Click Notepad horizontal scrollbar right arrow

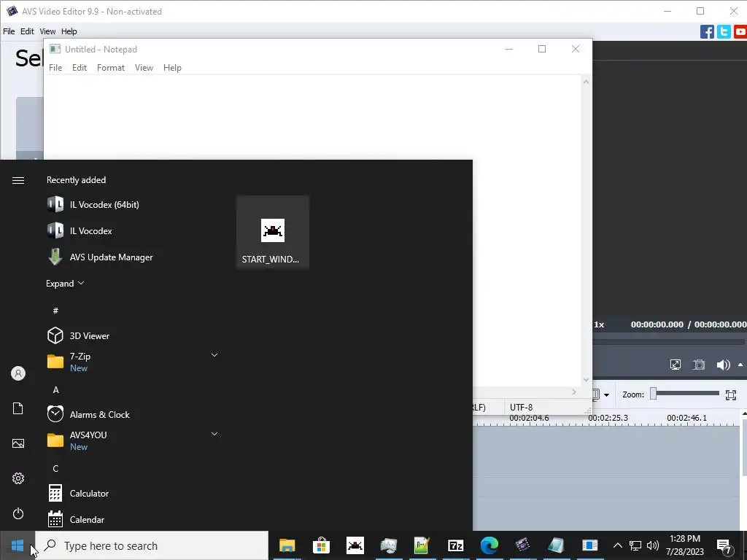[574, 392]
